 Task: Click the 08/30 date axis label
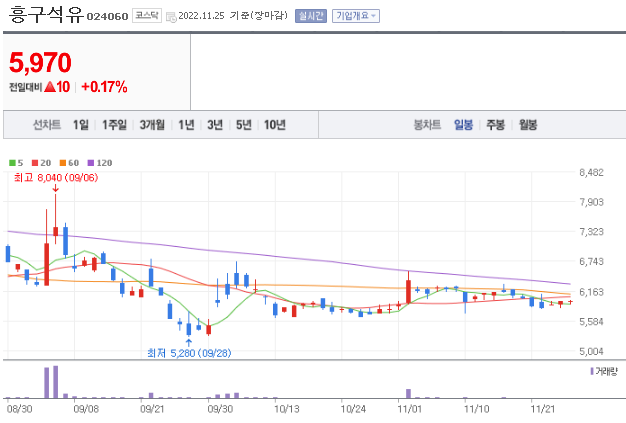[x=19, y=409]
